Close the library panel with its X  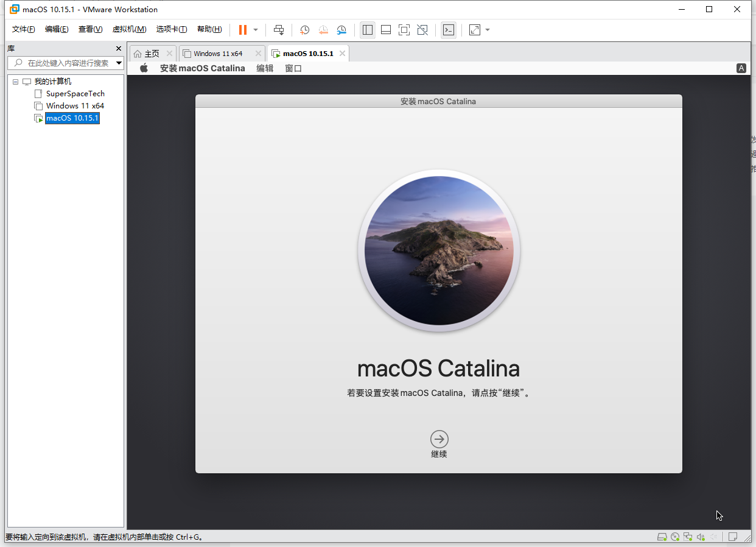[x=119, y=48]
